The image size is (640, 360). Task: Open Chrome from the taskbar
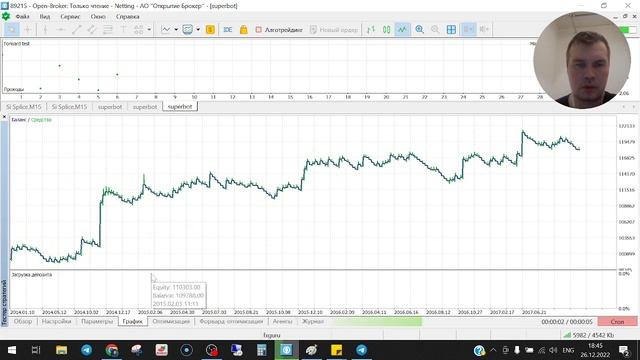click(x=111, y=350)
